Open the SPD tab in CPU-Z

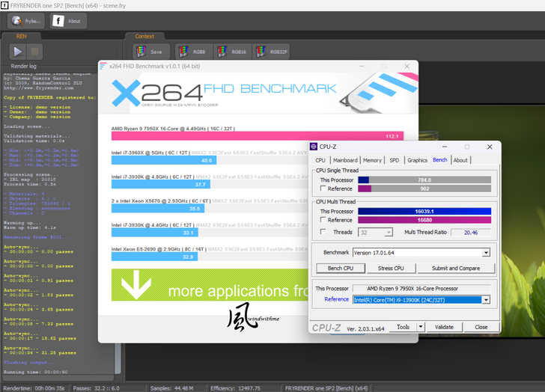394,160
